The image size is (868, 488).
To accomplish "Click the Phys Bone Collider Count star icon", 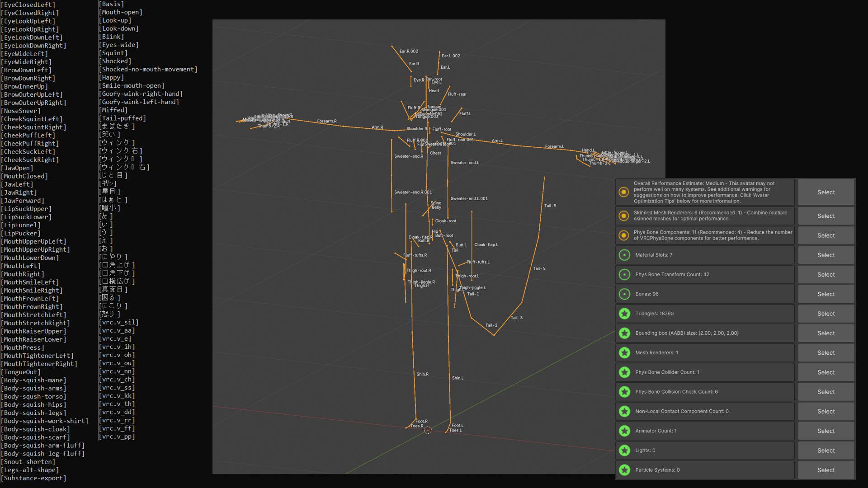I will 624,372.
